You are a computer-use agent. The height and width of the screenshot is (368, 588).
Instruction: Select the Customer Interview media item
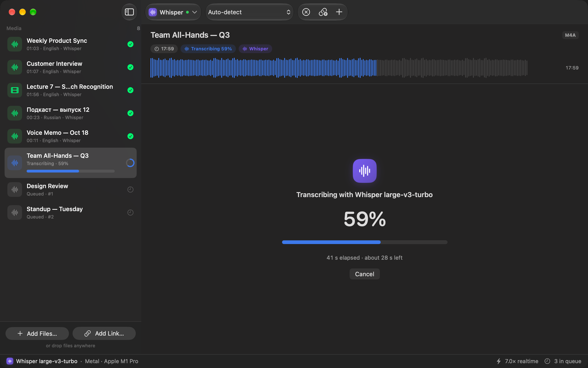click(71, 67)
